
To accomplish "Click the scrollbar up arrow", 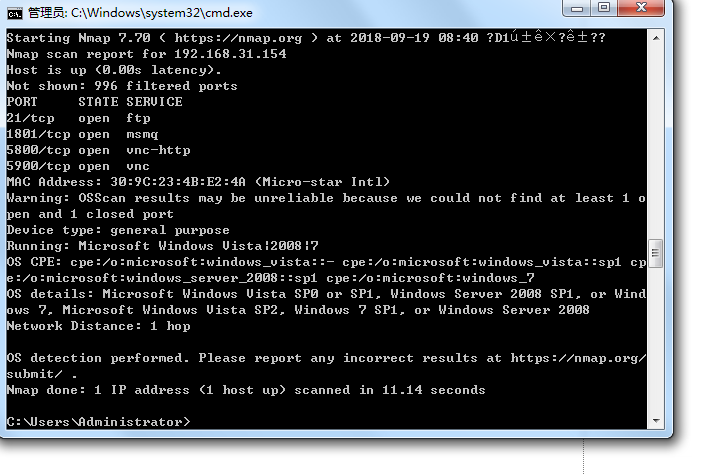I will tap(656, 38).
